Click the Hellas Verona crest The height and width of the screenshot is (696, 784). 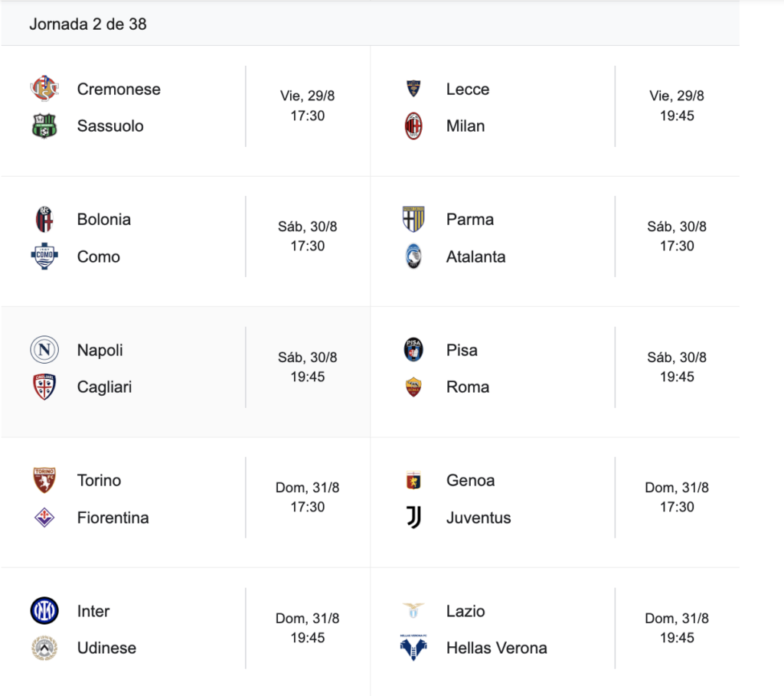[x=413, y=648]
